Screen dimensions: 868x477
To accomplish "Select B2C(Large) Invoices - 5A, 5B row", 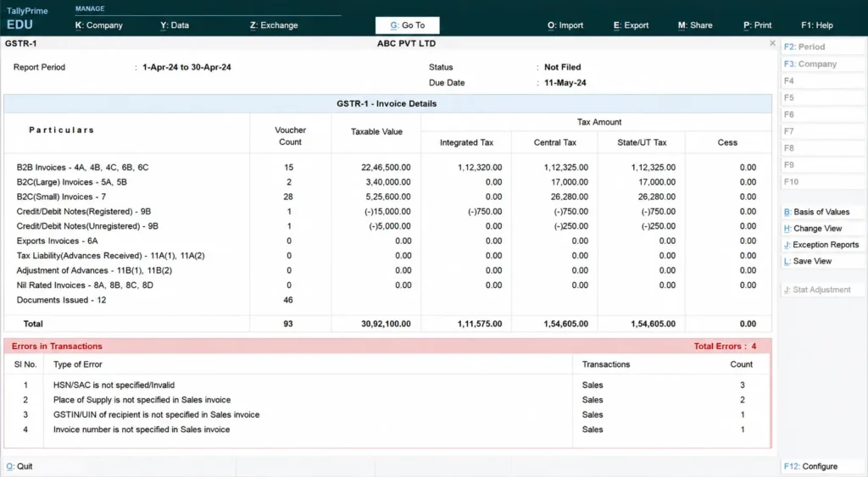I will click(x=387, y=182).
